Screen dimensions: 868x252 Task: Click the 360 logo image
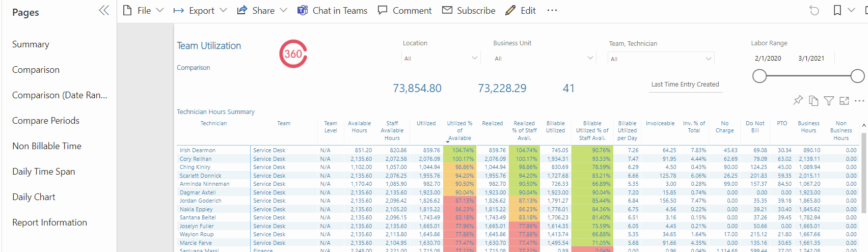(293, 54)
